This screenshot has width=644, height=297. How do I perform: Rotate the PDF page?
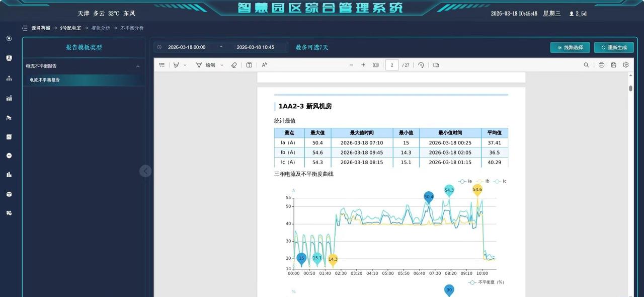[x=421, y=65]
